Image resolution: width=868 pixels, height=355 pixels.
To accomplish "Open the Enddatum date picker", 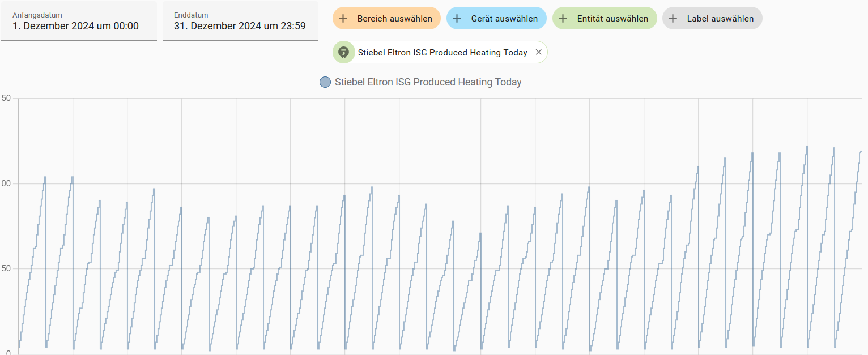I will point(240,21).
